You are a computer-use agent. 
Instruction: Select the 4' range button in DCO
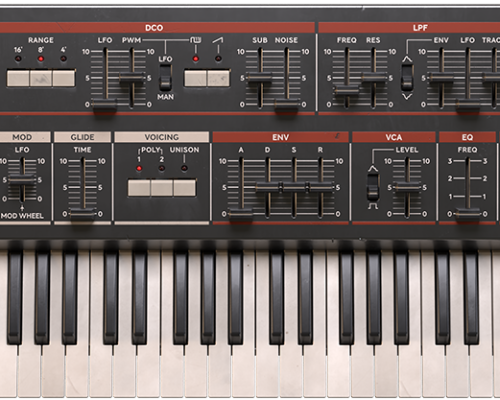click(64, 78)
